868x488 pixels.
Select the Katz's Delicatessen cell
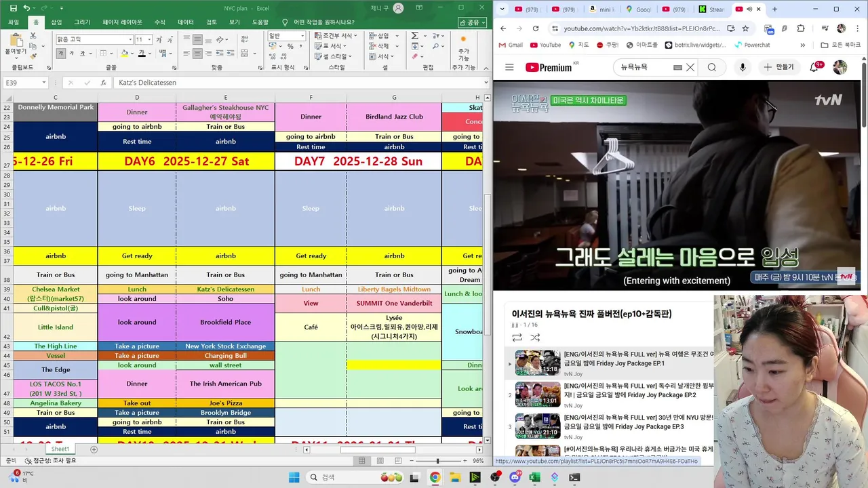tap(226, 289)
